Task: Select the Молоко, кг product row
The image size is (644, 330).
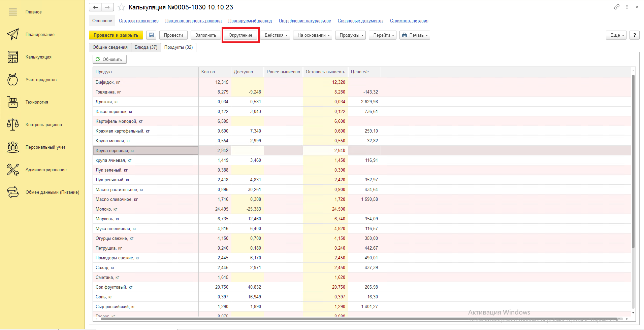Action: pyautogui.click(x=146, y=209)
